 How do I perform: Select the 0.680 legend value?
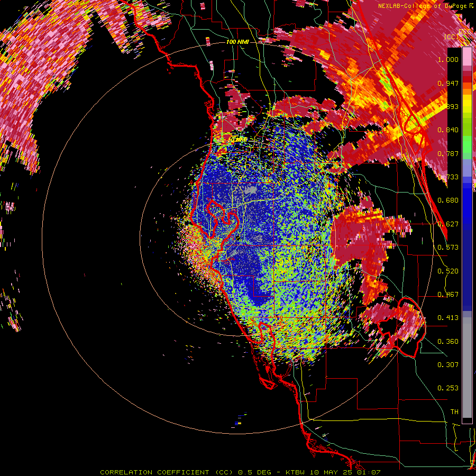pos(448,200)
